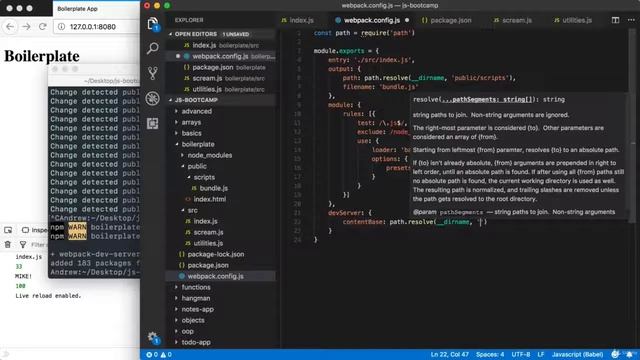Screen dimensions: 640x360
Task: Clear the browser console with trash icon
Action: 8,244
